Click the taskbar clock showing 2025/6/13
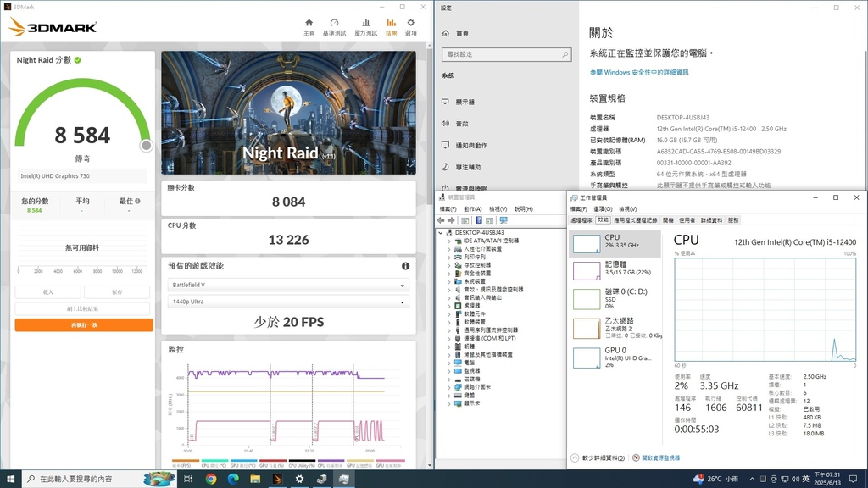The image size is (868, 488). 827,479
